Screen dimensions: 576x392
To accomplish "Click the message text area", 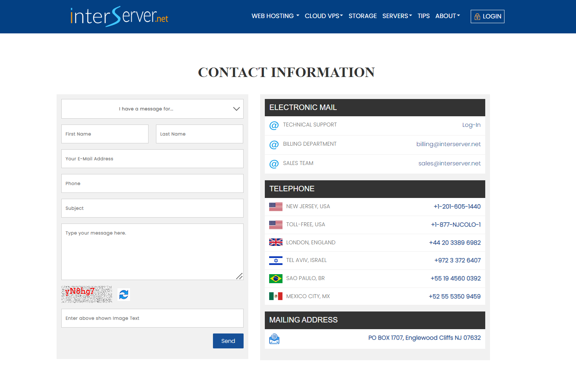I will coord(152,252).
